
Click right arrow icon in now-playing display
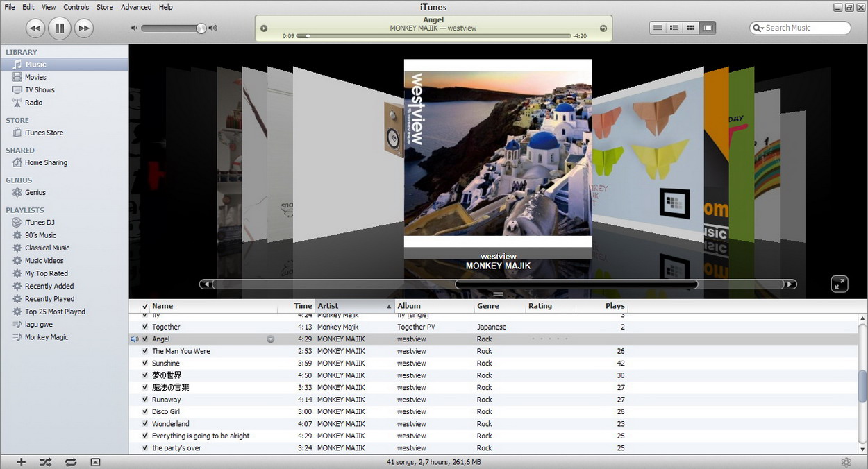pyautogui.click(x=603, y=28)
